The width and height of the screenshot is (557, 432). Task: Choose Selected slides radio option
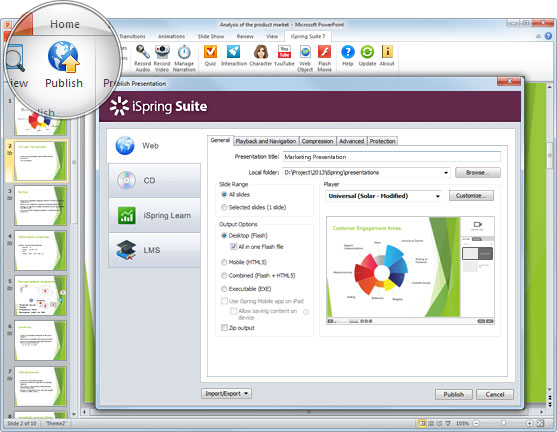point(224,207)
